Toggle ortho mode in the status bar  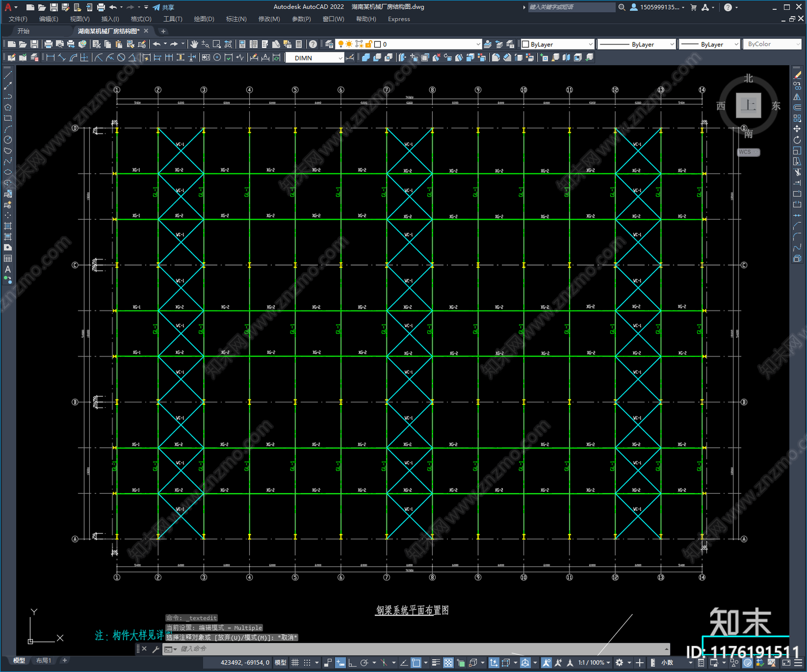pyautogui.click(x=352, y=662)
